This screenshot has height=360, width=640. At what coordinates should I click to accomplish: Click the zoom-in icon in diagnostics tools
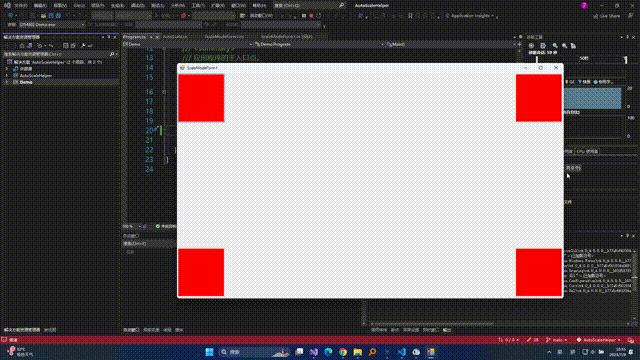coord(555,46)
